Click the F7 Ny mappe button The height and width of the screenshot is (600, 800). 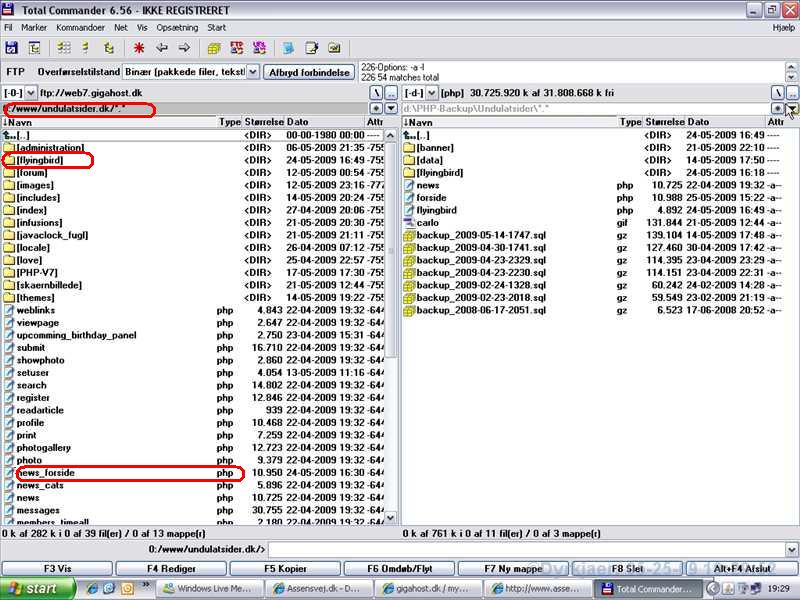point(513,568)
